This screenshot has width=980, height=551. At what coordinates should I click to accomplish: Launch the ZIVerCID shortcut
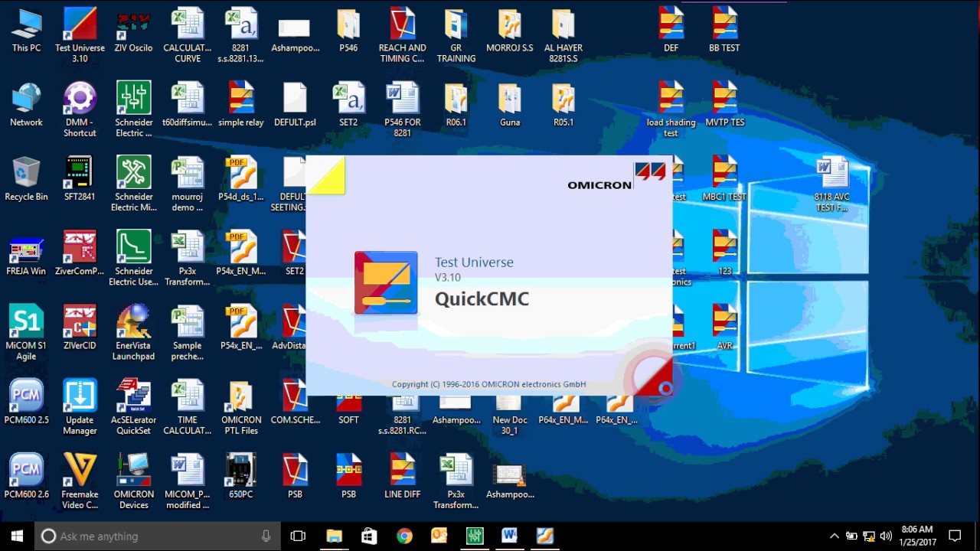click(x=80, y=328)
